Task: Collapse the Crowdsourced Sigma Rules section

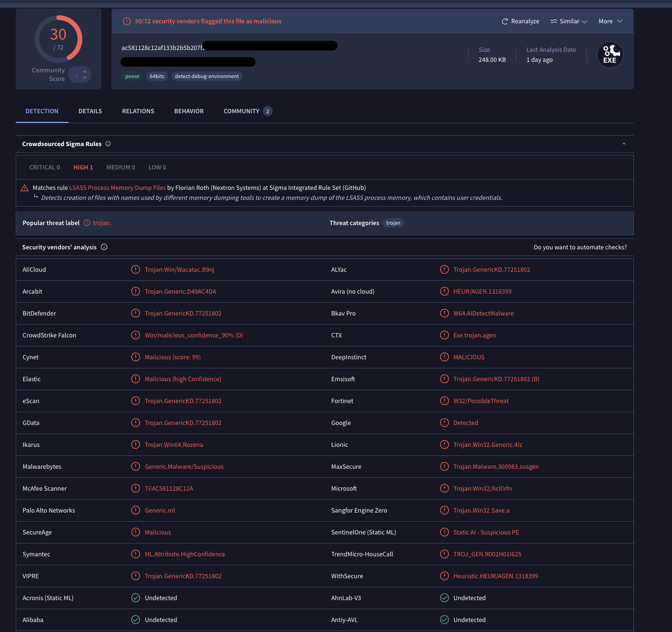Action: click(x=624, y=144)
